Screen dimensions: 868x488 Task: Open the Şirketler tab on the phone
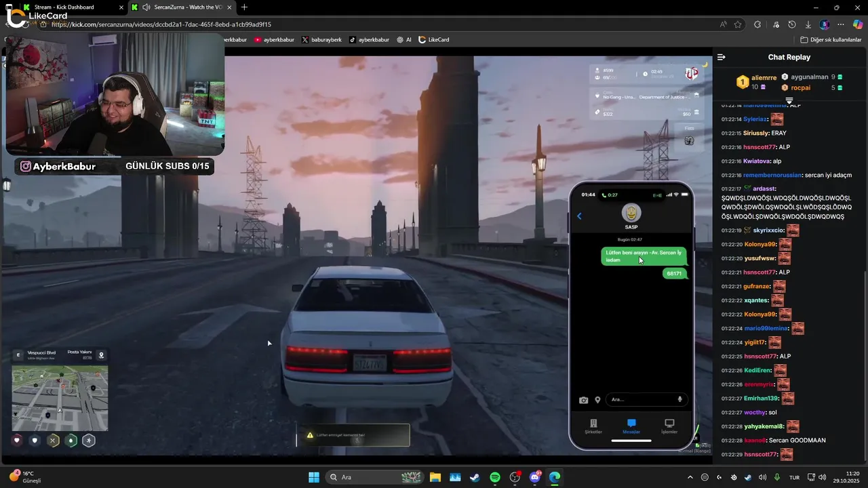pyautogui.click(x=593, y=426)
